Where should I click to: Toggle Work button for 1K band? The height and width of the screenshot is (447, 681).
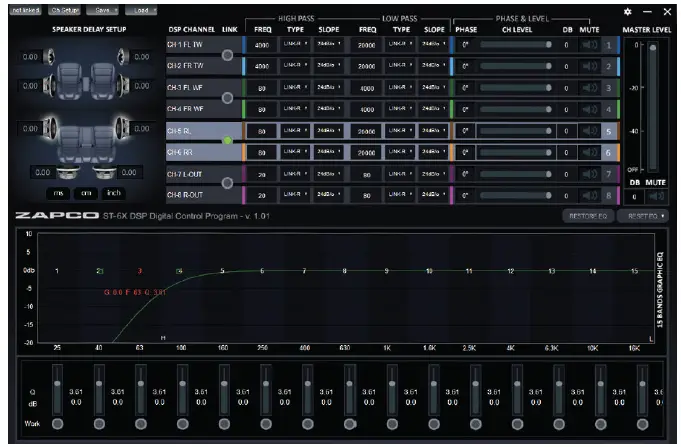(x=392, y=424)
